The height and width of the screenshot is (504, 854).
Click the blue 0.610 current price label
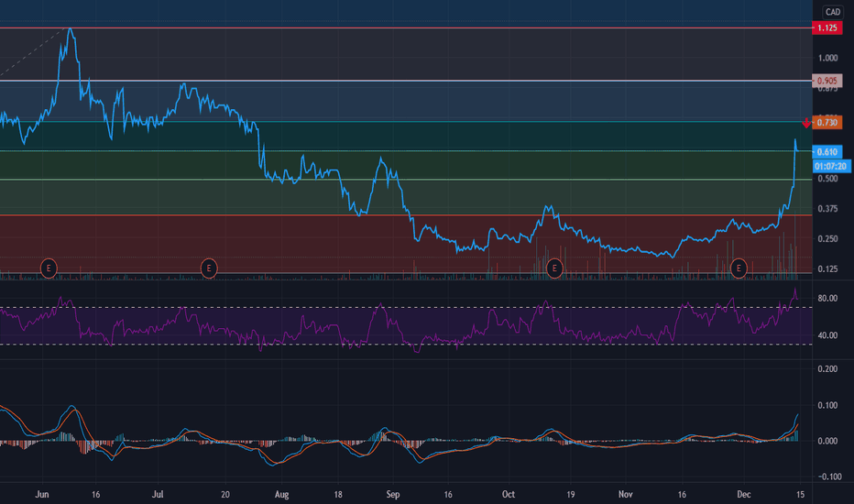[x=827, y=152]
